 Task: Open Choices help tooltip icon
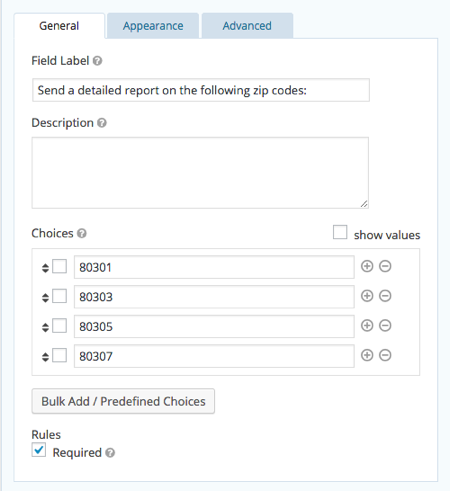82,233
